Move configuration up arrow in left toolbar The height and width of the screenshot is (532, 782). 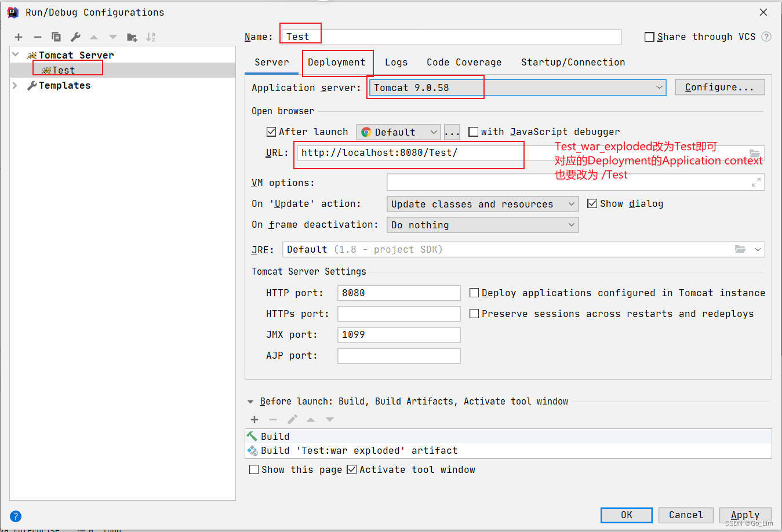point(94,37)
